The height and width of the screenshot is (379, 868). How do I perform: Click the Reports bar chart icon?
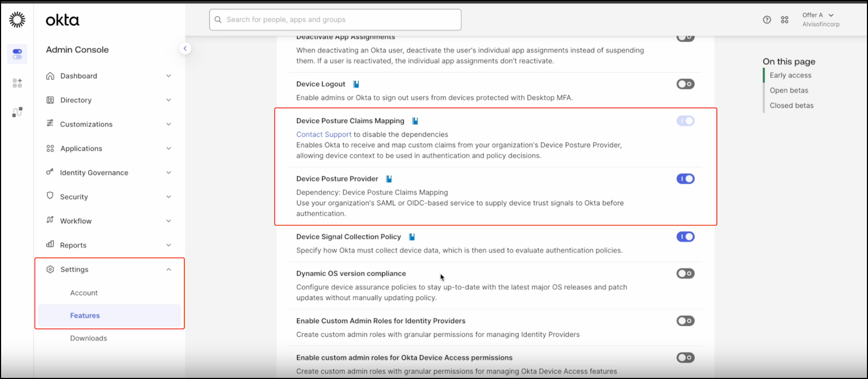point(50,244)
